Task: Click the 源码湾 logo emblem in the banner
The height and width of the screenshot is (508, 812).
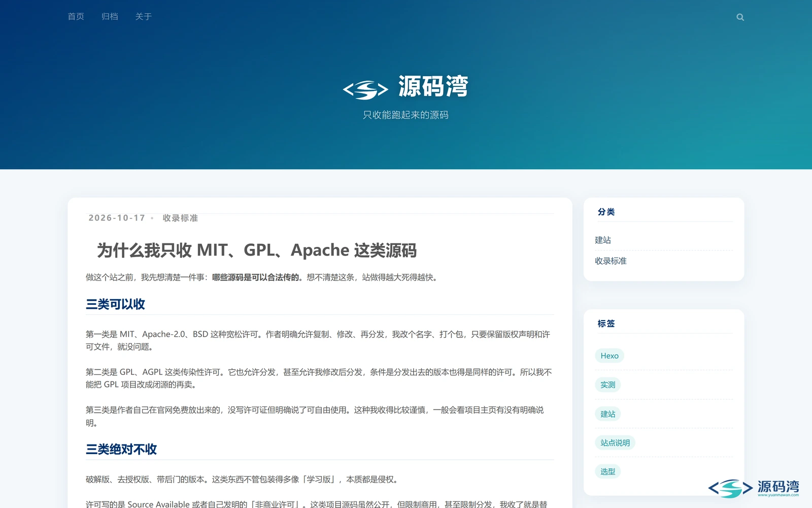Action: click(365, 89)
